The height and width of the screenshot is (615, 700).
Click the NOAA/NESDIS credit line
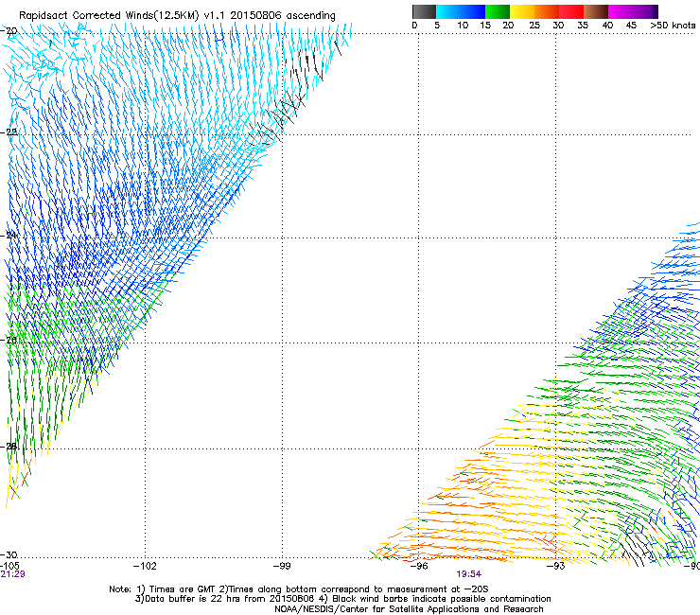click(409, 609)
